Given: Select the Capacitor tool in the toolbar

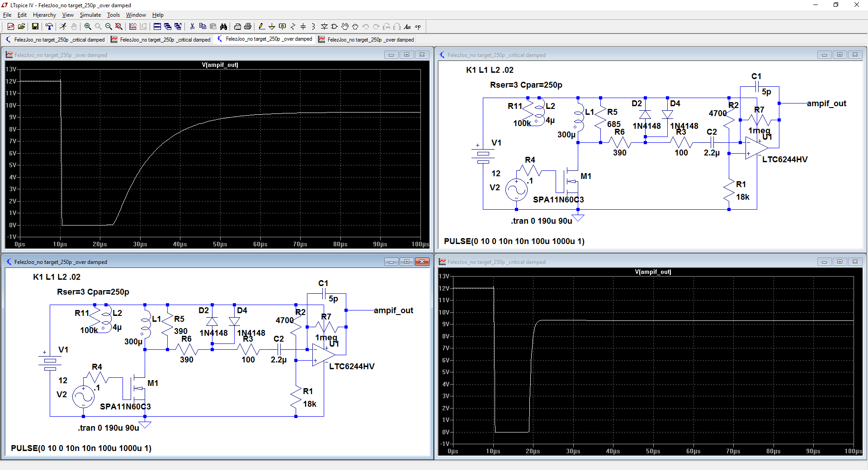Looking at the screenshot, I should [x=303, y=27].
